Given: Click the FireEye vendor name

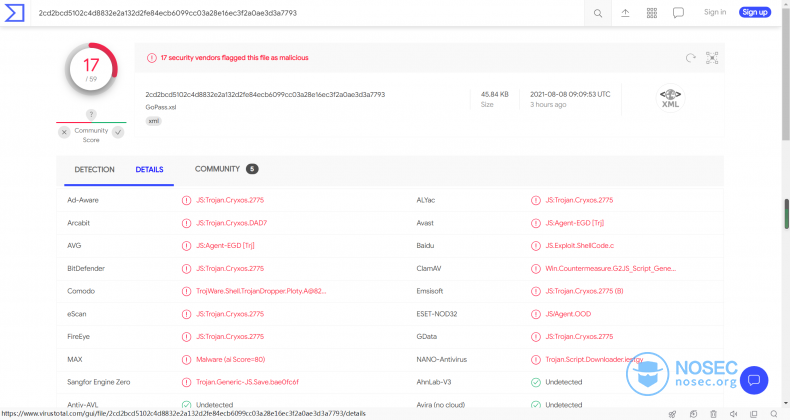Looking at the screenshot, I should click(x=78, y=337).
